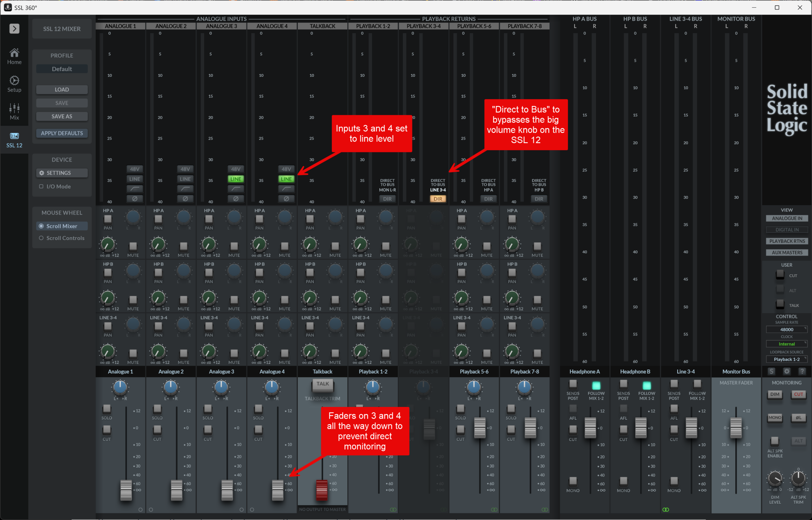Toggle AUX MASTERS view tab
Viewport: 812px width, 520px height.
[787, 253]
